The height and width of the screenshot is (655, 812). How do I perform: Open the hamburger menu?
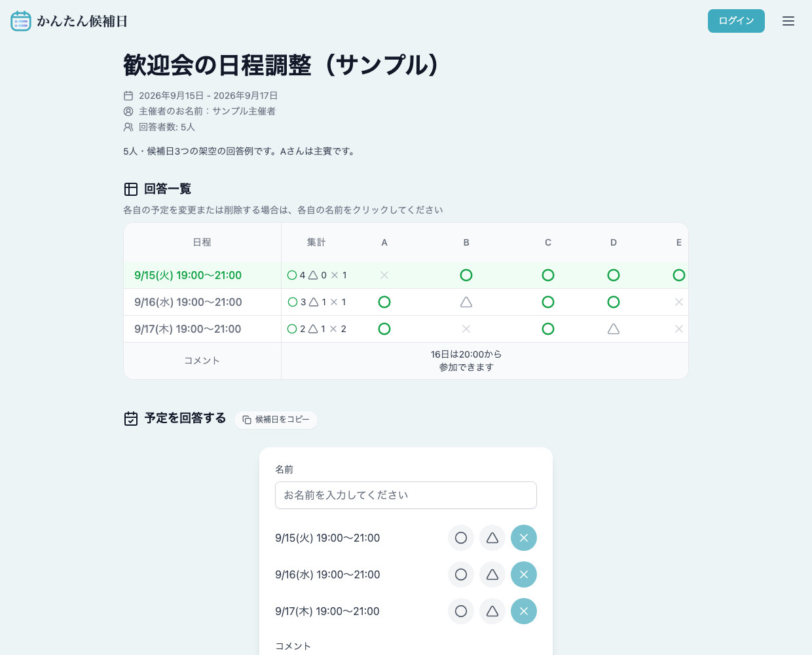(x=788, y=21)
